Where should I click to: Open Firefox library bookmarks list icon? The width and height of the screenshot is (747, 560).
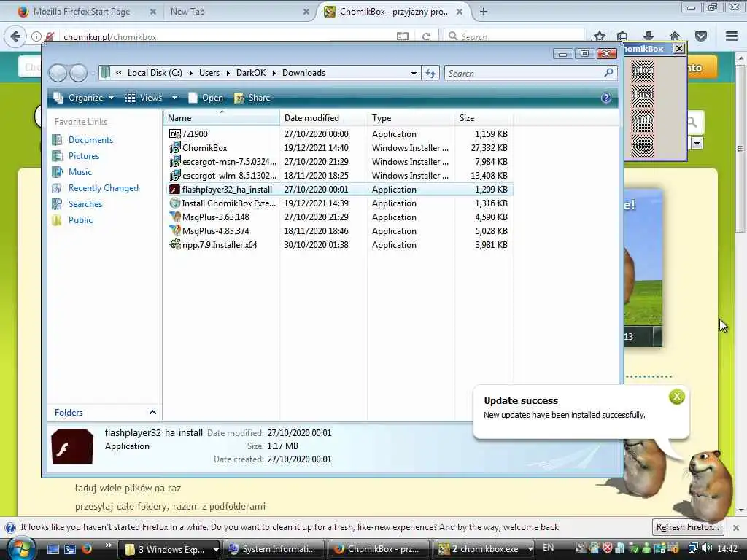pos(622,36)
